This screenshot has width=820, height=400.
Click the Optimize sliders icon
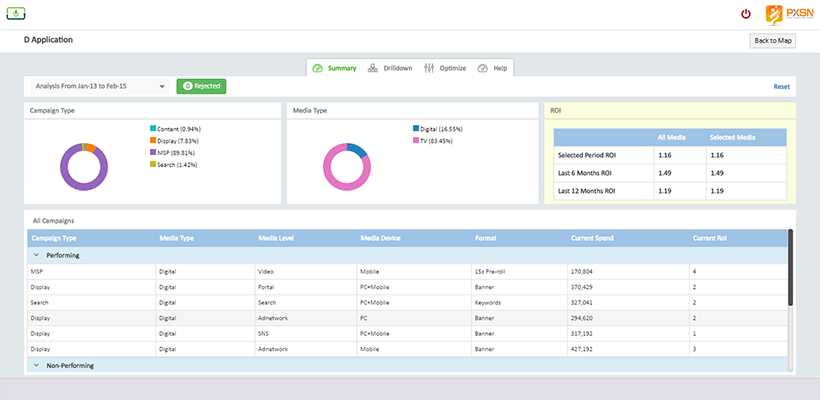[429, 68]
